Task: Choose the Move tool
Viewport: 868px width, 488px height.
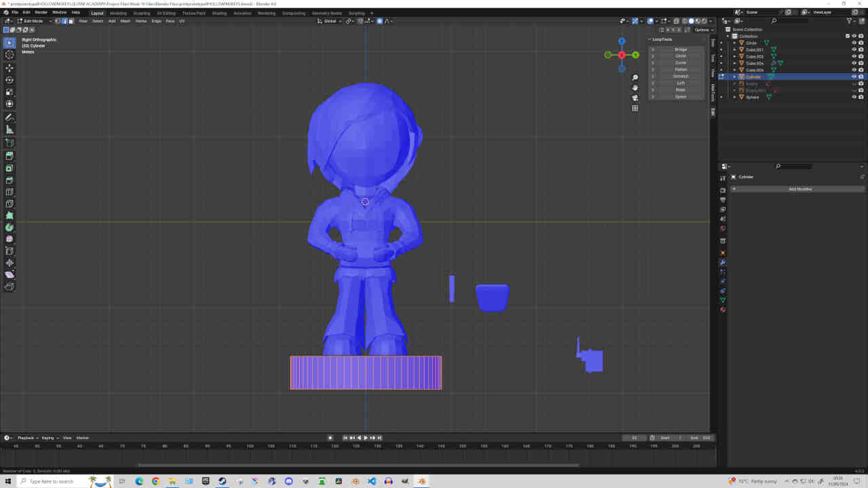Action: 9,68
